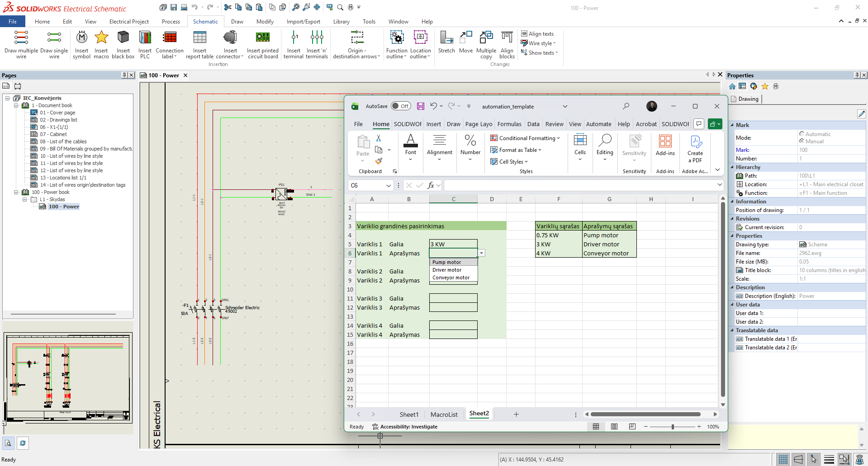Click the Insert report table icon
Screen dimensions: 868x466
(x=199, y=37)
